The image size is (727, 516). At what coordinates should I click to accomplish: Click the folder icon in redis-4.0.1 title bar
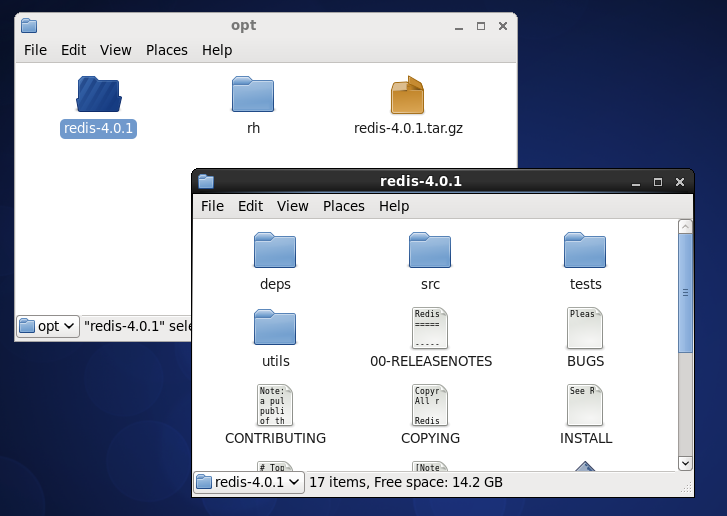point(206,181)
